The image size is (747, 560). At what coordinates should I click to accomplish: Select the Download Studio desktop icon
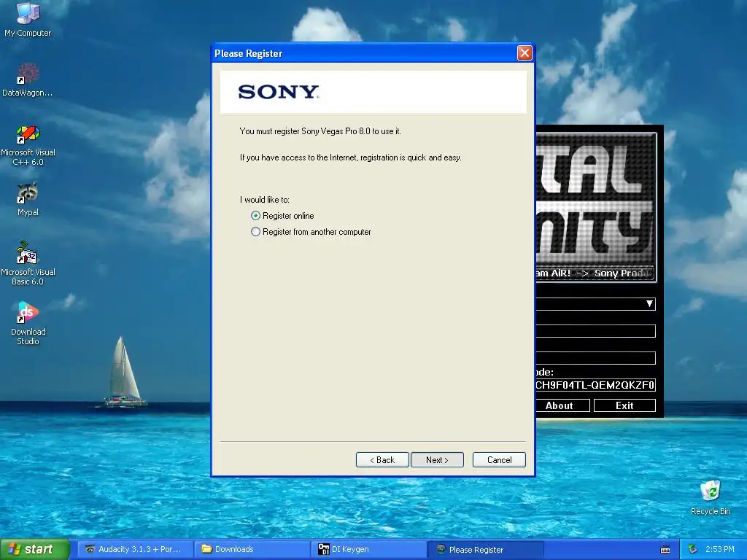pos(28,323)
